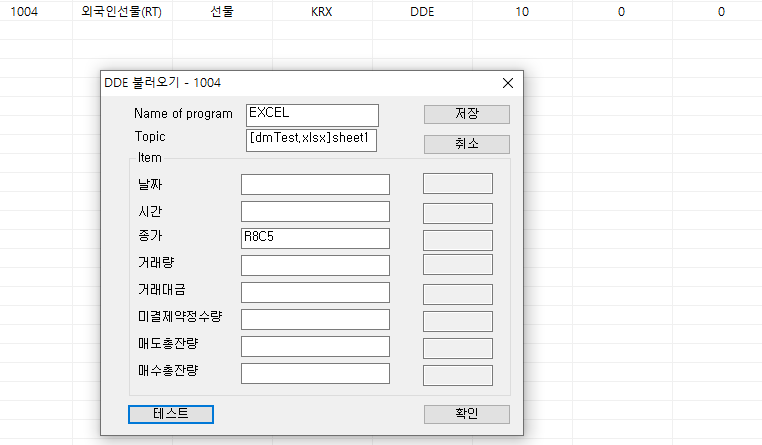
Task: Focus the Name of program field
Action: (x=312, y=115)
